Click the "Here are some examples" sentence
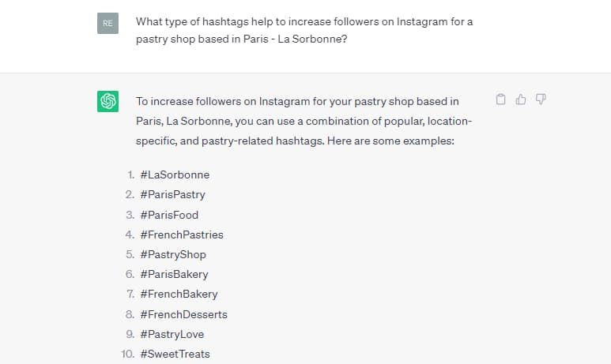 point(390,141)
